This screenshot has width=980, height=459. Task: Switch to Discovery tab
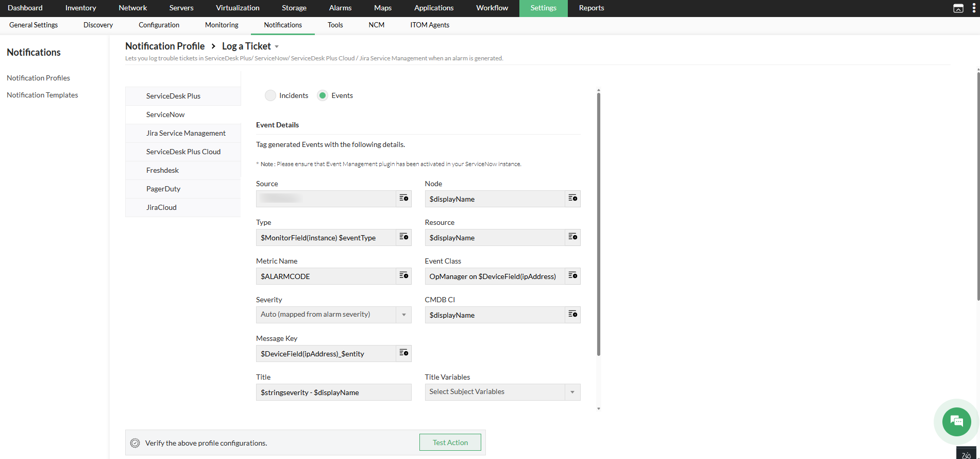pos(98,25)
